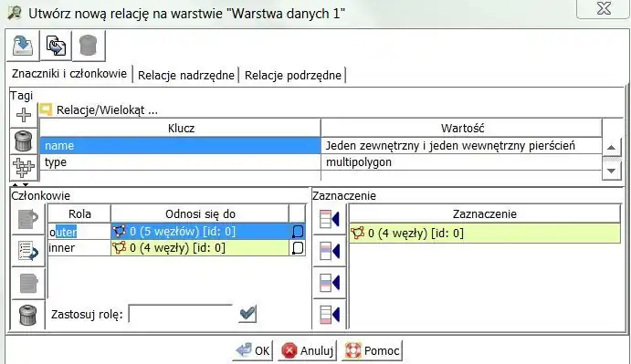Click the tag table scroll up arrow
The height and width of the screenshot is (364, 631).
[611, 147]
